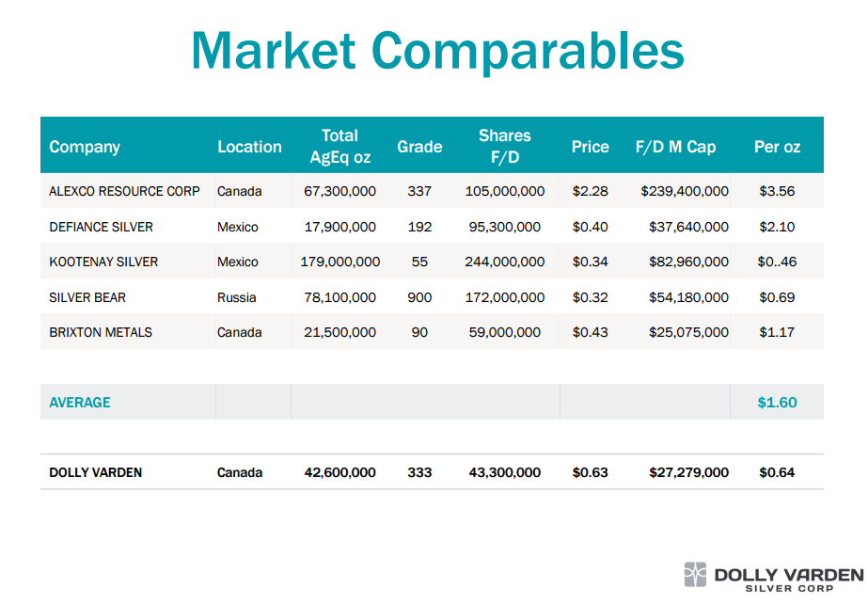Click the AVERAGE row label
Image resolution: width=868 pixels, height=604 pixels.
(x=80, y=403)
